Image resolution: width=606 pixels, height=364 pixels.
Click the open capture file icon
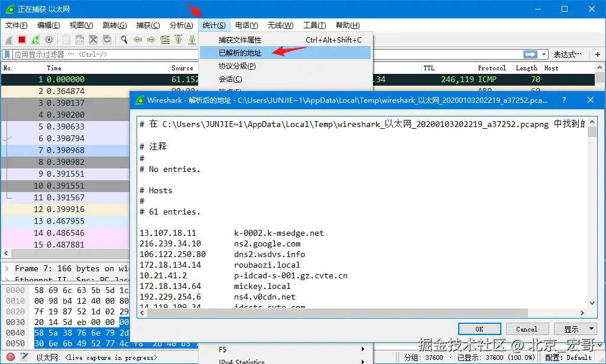coord(66,40)
